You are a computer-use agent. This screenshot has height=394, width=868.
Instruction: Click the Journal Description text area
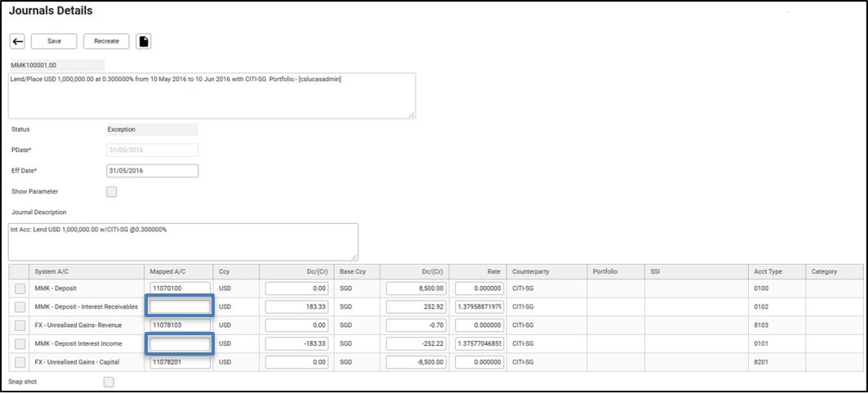tap(183, 242)
